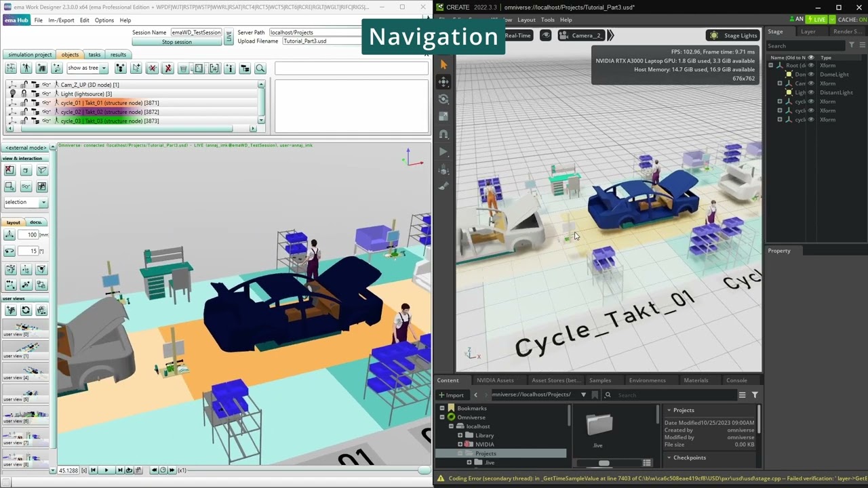Switch to the results tab
Image resolution: width=868 pixels, height=488 pixels.
(118, 55)
